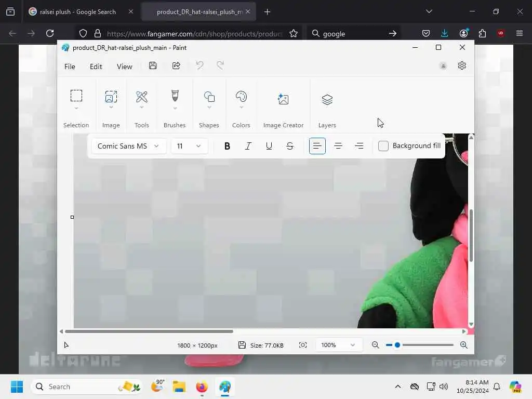Focus the Firefox URL address field
532x399 pixels.
[194, 34]
